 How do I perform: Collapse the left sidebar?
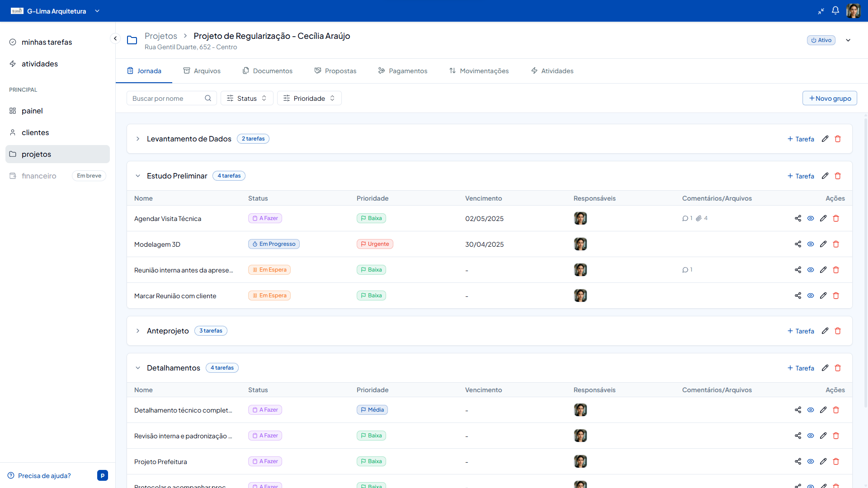tap(115, 38)
